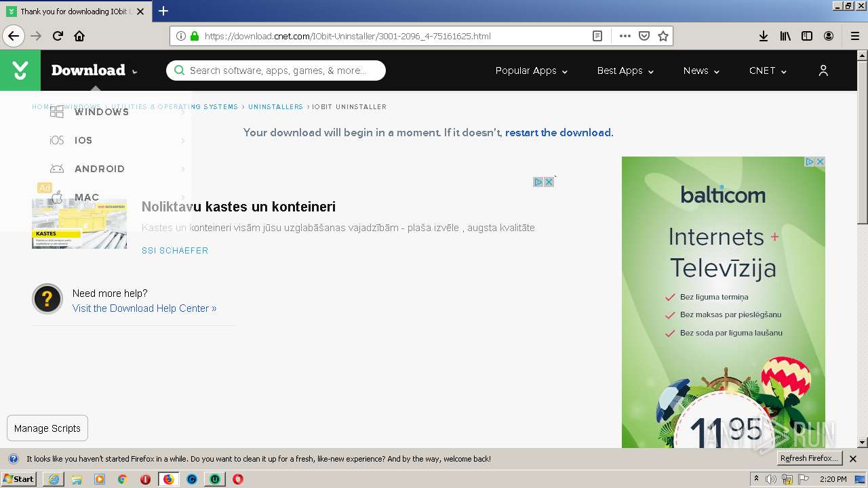Image resolution: width=868 pixels, height=488 pixels.
Task: Toggle the Firefox sidebar
Action: 807,36
